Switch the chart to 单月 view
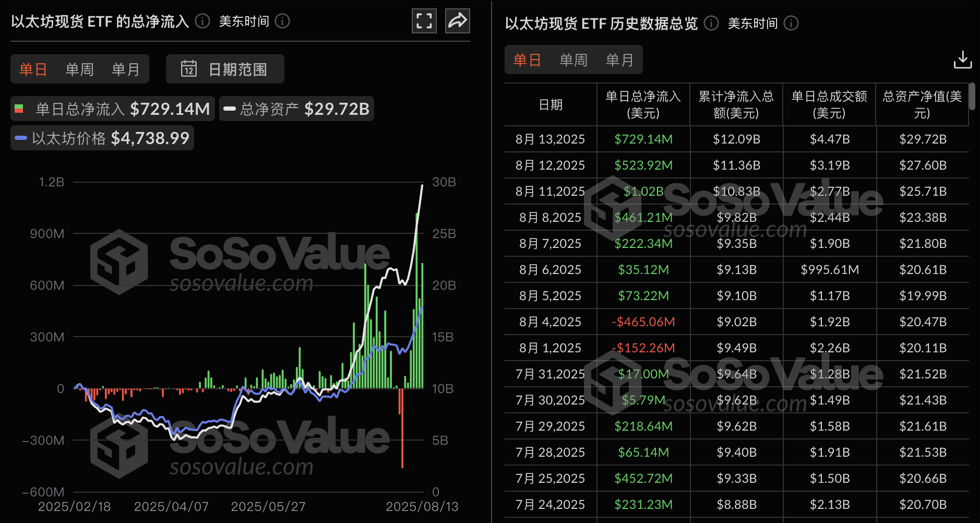Image resolution: width=980 pixels, height=523 pixels. pos(125,68)
